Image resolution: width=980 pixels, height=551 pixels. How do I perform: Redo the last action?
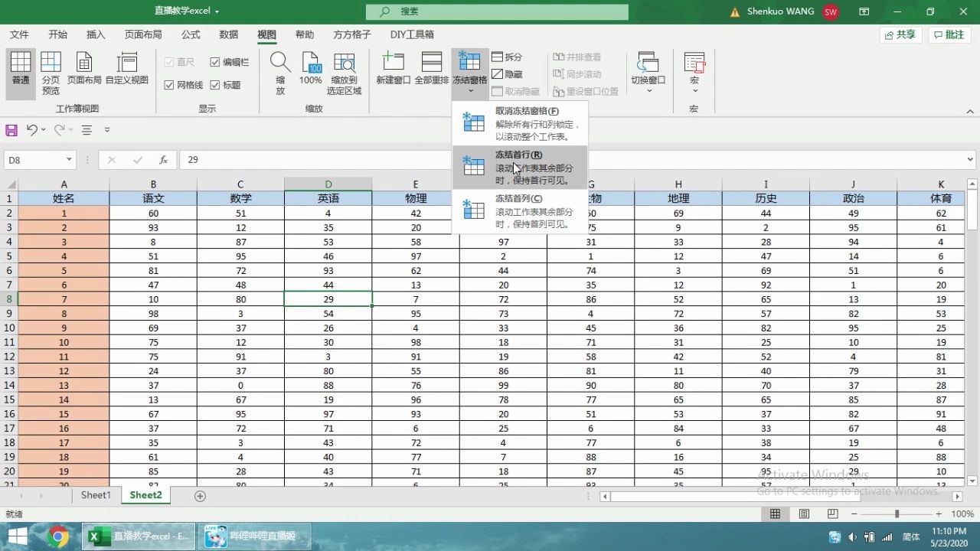click(x=59, y=130)
